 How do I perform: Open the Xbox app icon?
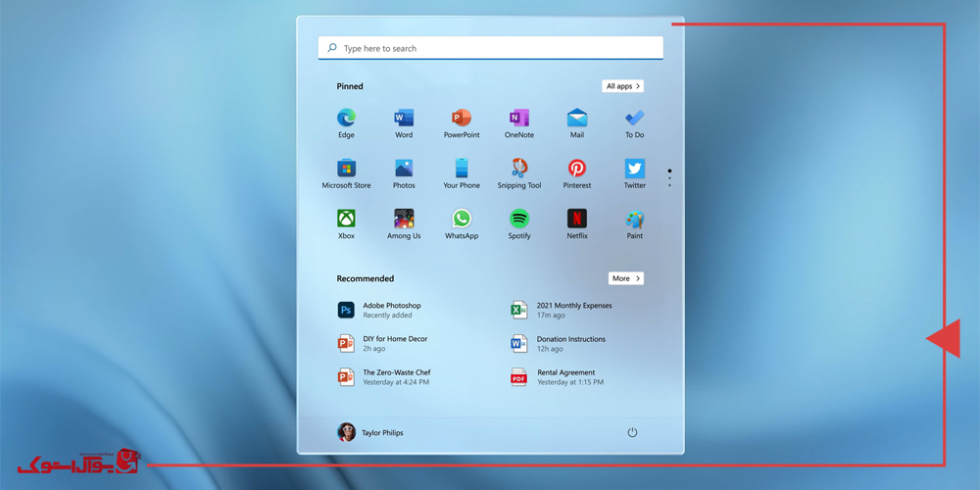click(346, 219)
